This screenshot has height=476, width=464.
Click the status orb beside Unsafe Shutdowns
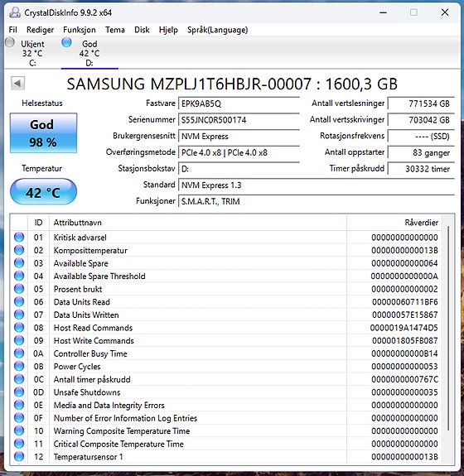click(x=19, y=392)
